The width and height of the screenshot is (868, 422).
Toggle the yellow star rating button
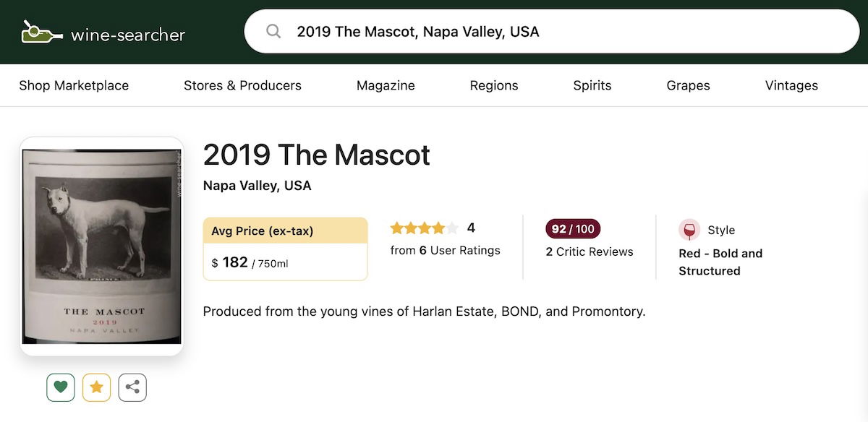(96, 387)
